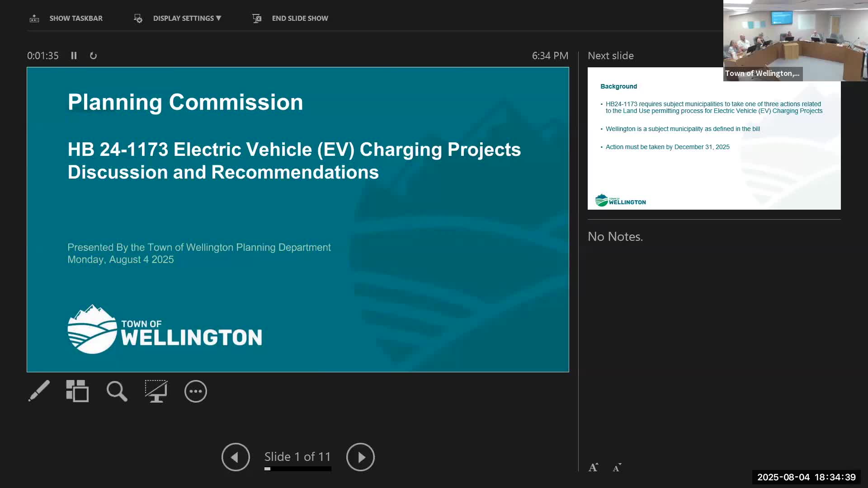Image resolution: width=868 pixels, height=488 pixels.
Task: Expand the arrow beside DISPLAY SETTINGS
Action: pos(219,19)
